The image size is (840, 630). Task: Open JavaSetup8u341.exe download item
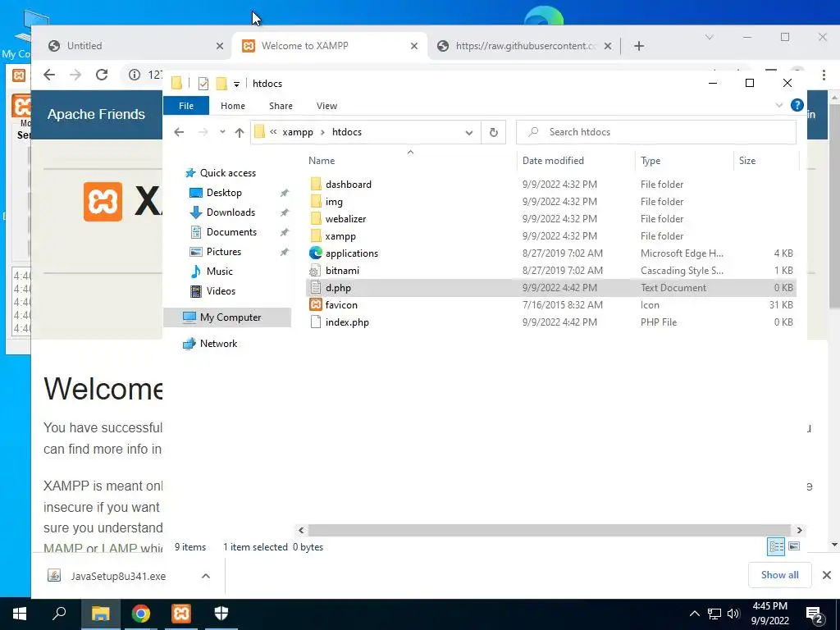[x=118, y=576]
